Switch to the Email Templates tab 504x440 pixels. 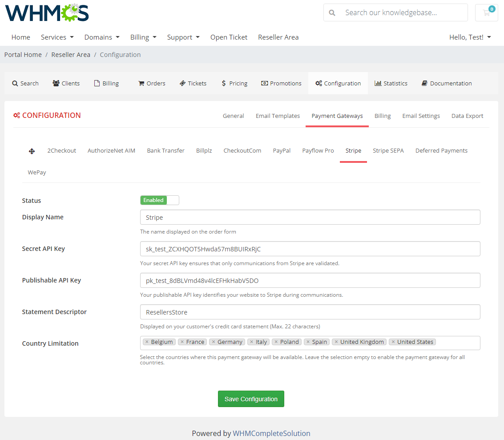(278, 116)
